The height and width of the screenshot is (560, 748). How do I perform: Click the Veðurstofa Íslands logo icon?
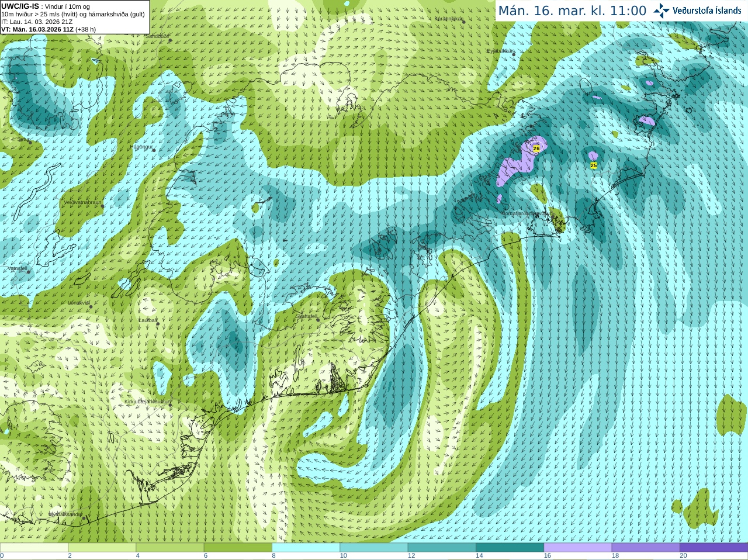(661, 11)
